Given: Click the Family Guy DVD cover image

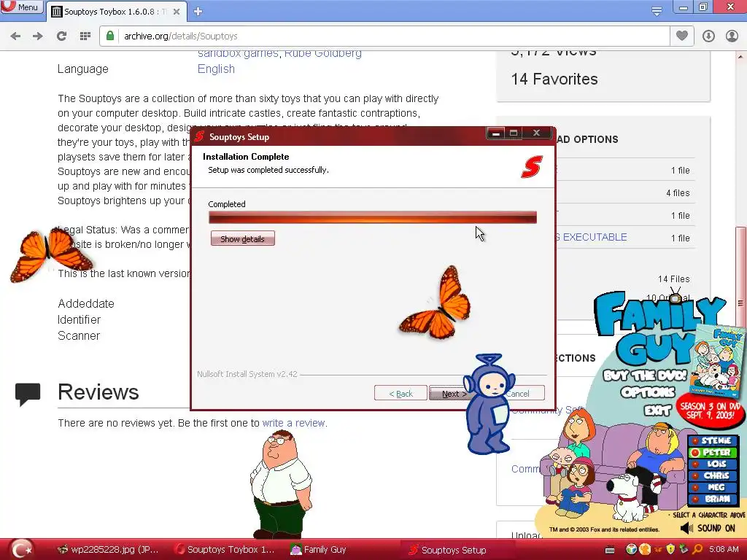Looking at the screenshot, I should tap(718, 360).
